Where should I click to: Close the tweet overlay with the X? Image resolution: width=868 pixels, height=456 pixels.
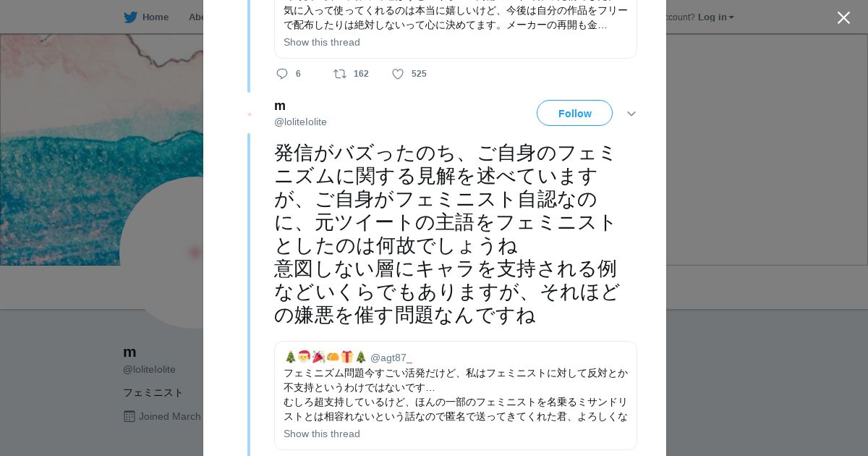pyautogui.click(x=843, y=18)
